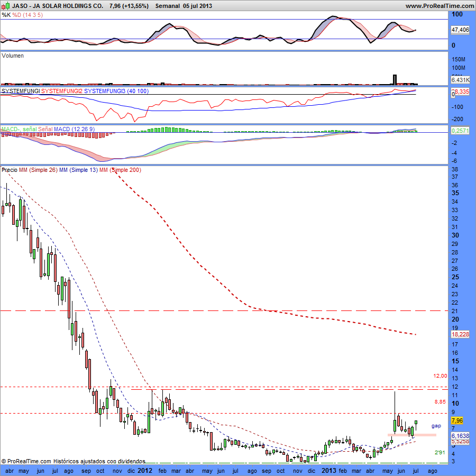The image size is (476, 476).
Task: Click the 0,2571 MACD value tag
Action: click(x=460, y=131)
